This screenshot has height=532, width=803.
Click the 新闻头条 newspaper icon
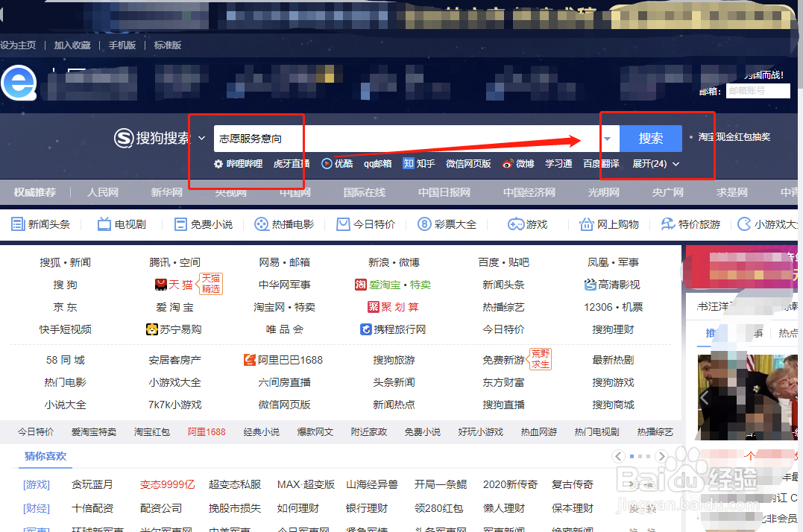click(18, 224)
